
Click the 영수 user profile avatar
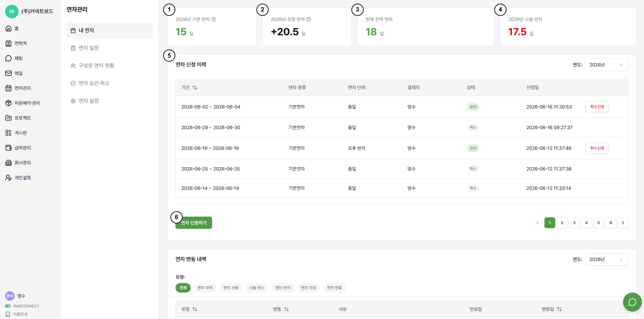pyautogui.click(x=10, y=296)
